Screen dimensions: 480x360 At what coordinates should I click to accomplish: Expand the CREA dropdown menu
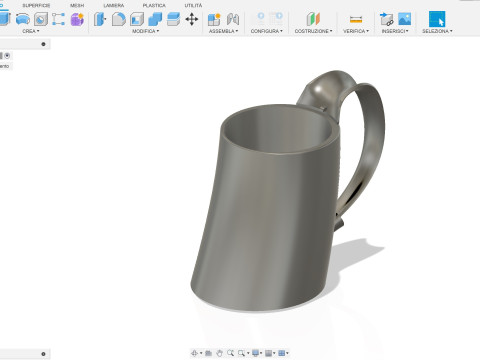(31, 31)
